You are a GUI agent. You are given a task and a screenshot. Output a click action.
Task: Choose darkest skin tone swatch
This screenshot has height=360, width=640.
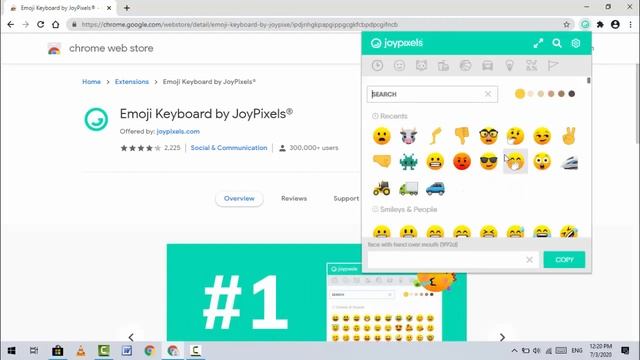(x=572, y=94)
